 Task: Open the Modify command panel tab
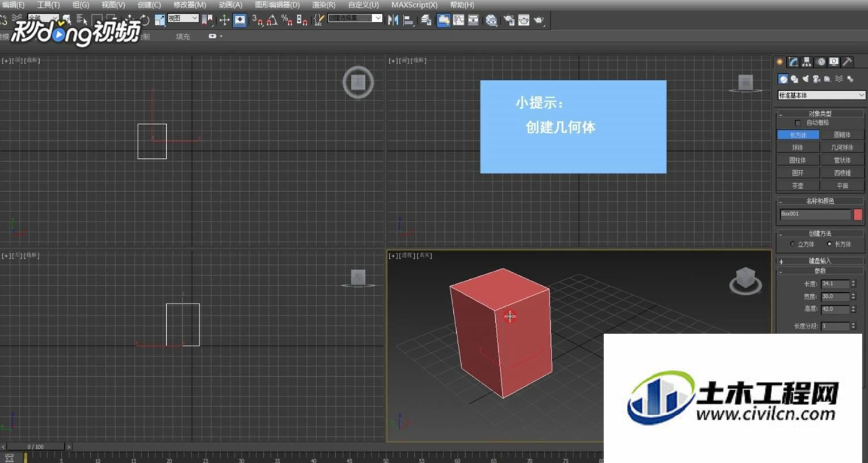[x=793, y=62]
